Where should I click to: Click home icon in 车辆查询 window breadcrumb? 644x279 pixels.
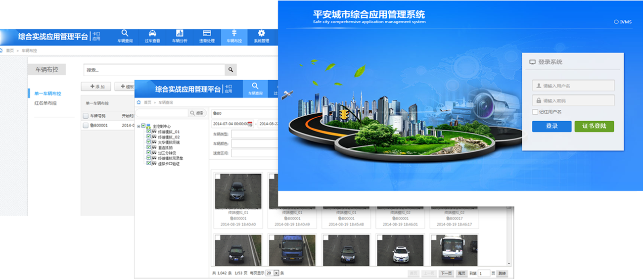coord(139,102)
